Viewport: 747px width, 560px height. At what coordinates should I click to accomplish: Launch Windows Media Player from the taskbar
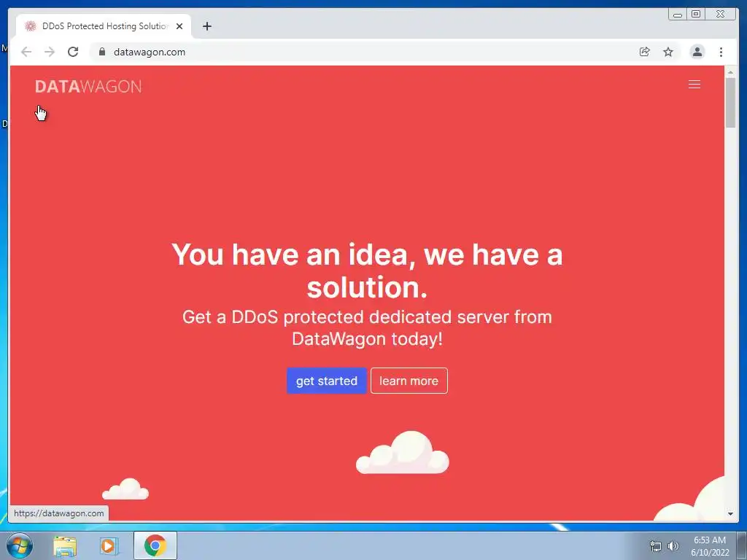click(109, 546)
